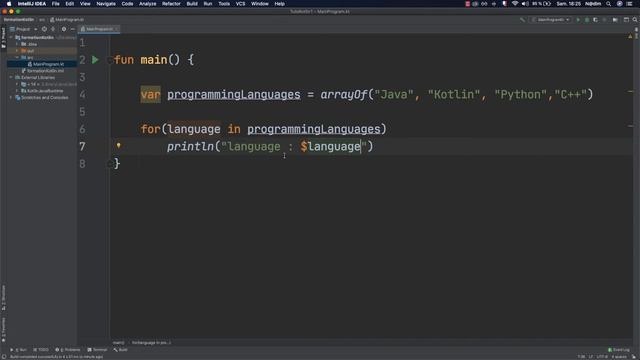Click the src breadcrumb in navigation bar
Screen dimensions: 640x360
tap(42, 20)
